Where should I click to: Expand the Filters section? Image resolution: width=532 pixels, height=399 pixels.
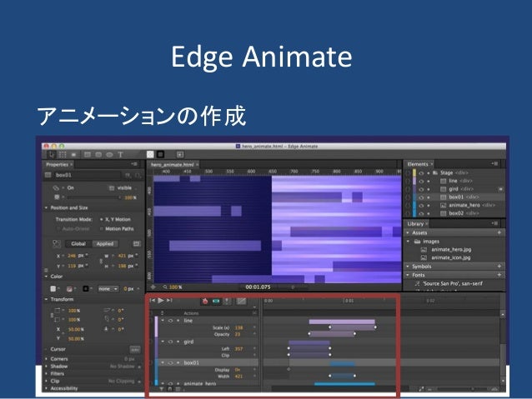point(47,374)
